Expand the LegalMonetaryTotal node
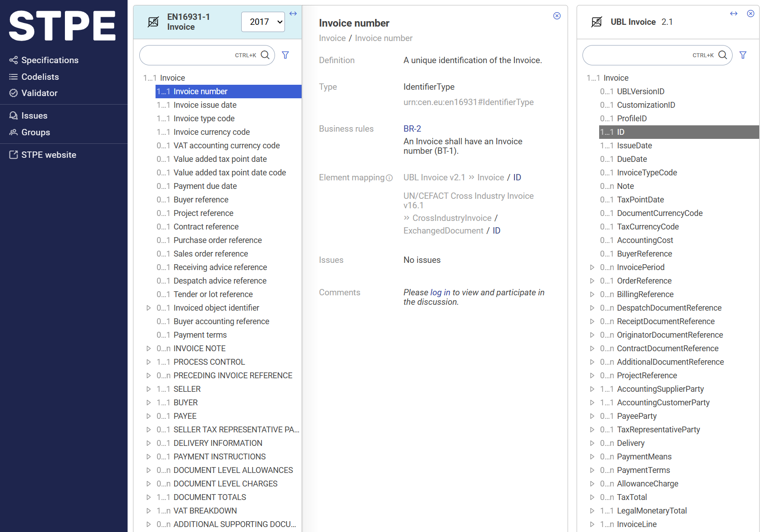 (x=592, y=511)
